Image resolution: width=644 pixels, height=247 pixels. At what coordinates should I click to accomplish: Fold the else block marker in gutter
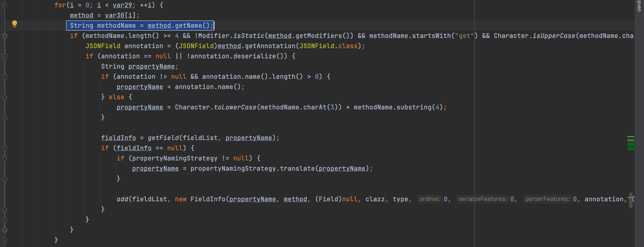click(x=5, y=97)
